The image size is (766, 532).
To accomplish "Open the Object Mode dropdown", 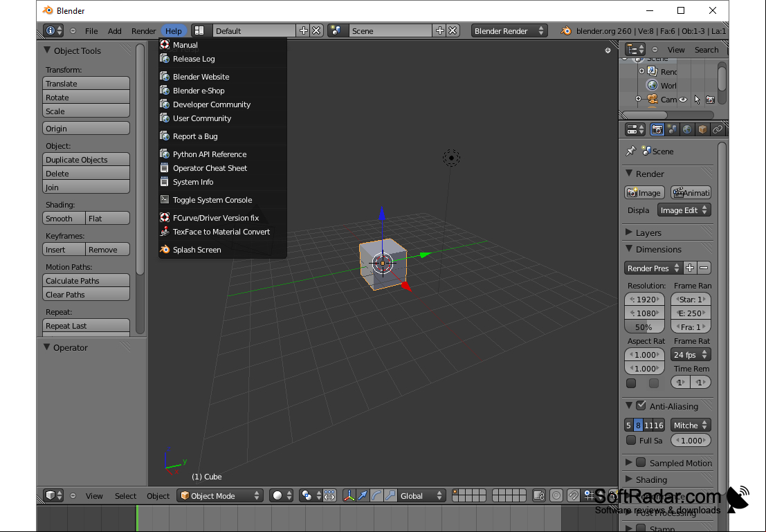I will point(220,495).
